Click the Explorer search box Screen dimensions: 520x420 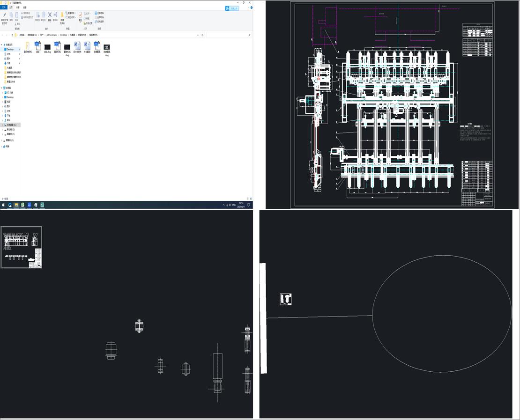click(229, 35)
